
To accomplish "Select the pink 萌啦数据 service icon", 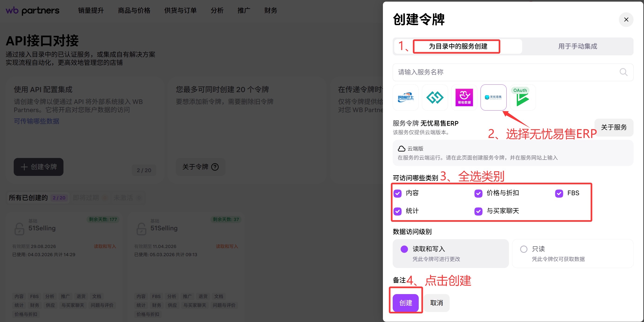I will click(464, 97).
